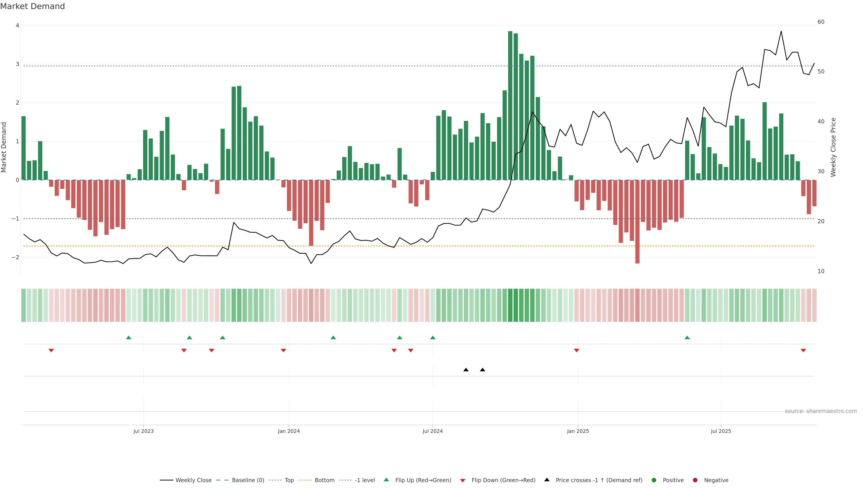This screenshot has width=868, height=488.
Task: Click the Negative red dot legend
Action: (x=695, y=480)
